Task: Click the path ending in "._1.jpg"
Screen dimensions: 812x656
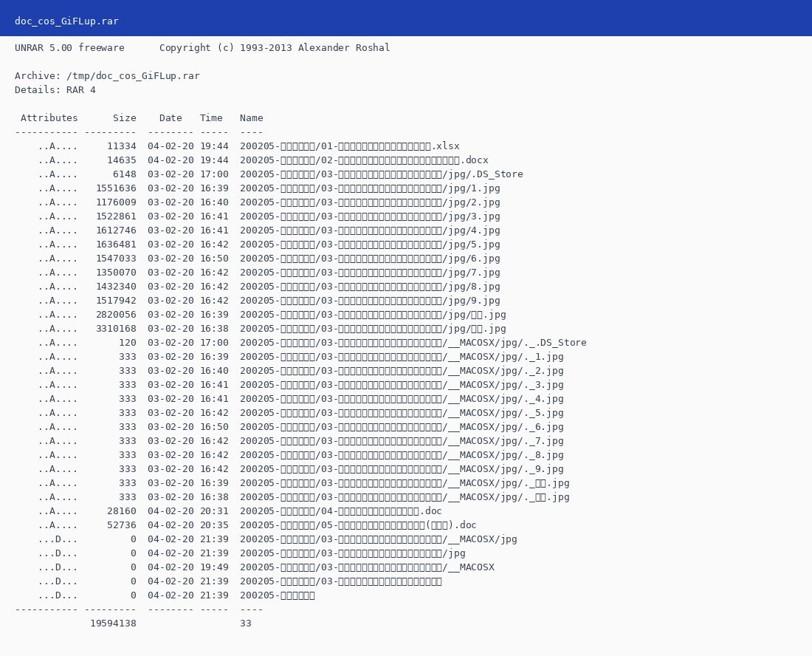Action: click(x=402, y=357)
